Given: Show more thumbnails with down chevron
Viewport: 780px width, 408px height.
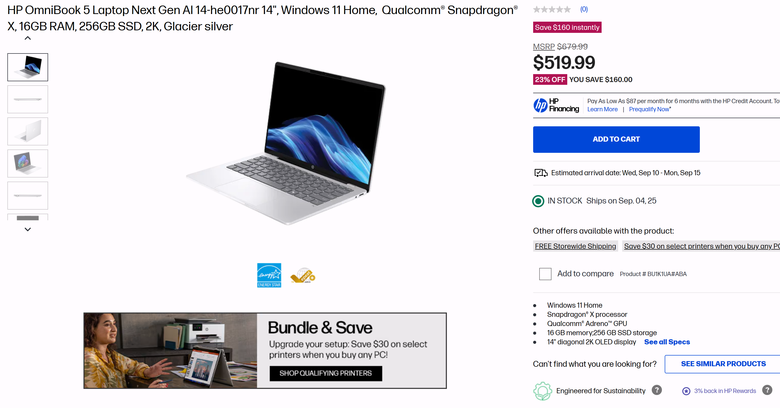Looking at the screenshot, I should (x=28, y=229).
